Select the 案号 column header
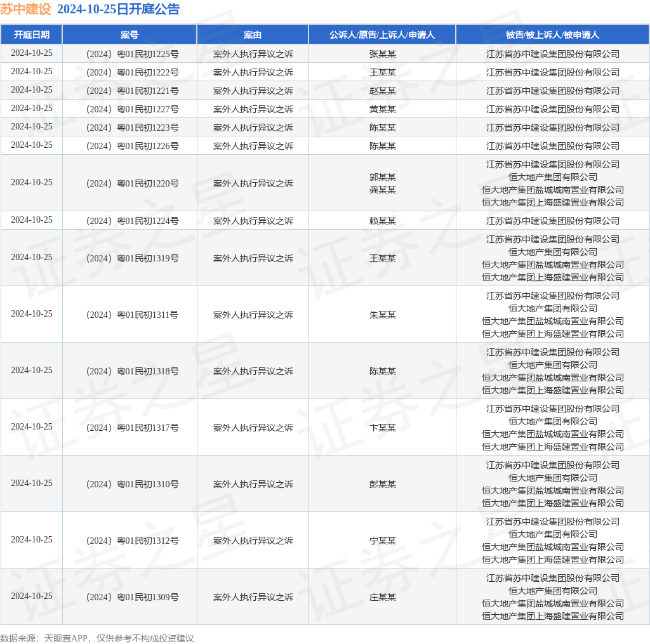The height and width of the screenshot is (644, 650). [129, 35]
